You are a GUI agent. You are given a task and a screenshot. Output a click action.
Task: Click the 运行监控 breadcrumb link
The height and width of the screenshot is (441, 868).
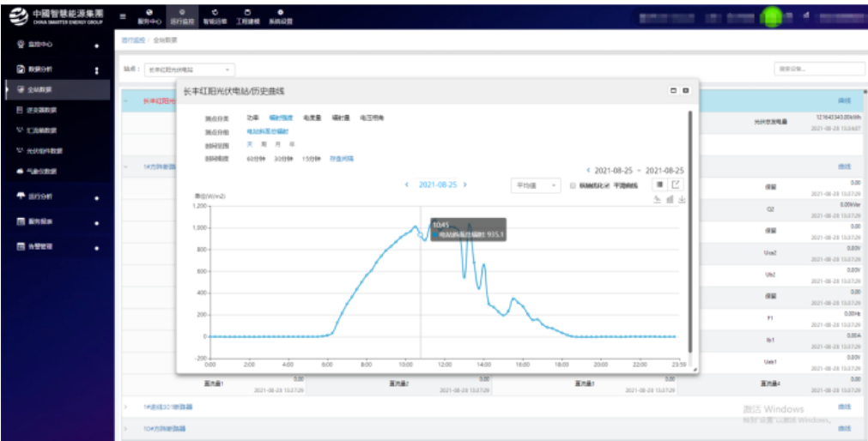click(x=133, y=40)
